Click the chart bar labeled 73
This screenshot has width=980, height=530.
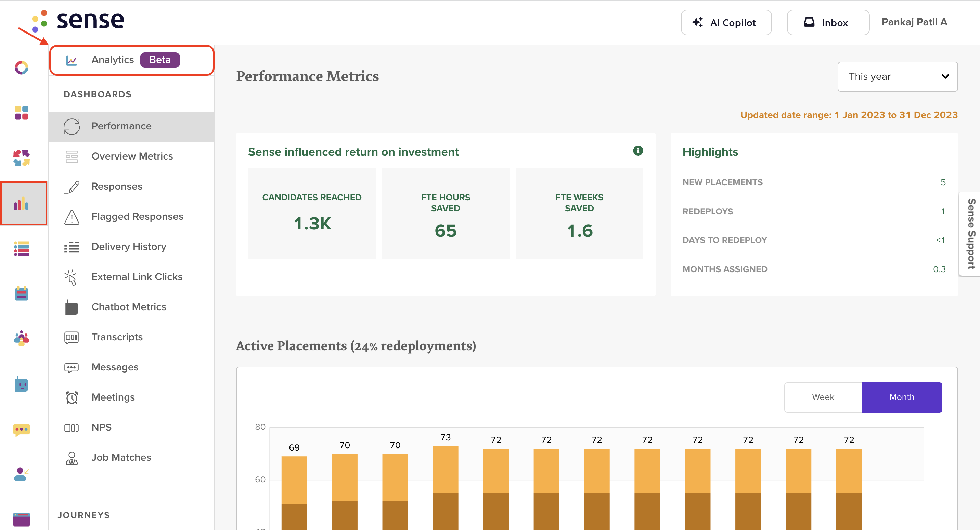[446, 488]
